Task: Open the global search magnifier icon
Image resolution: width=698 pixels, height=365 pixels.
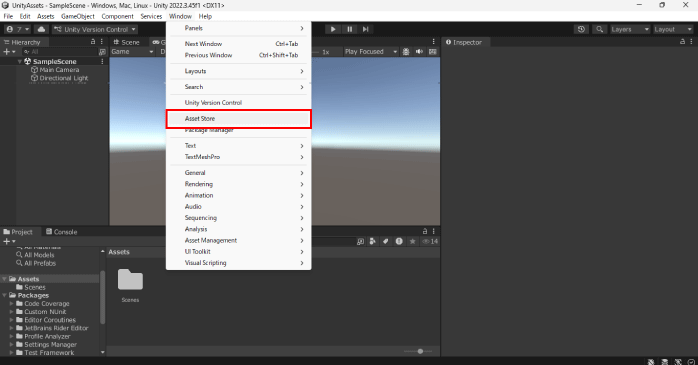Action: [x=600, y=29]
